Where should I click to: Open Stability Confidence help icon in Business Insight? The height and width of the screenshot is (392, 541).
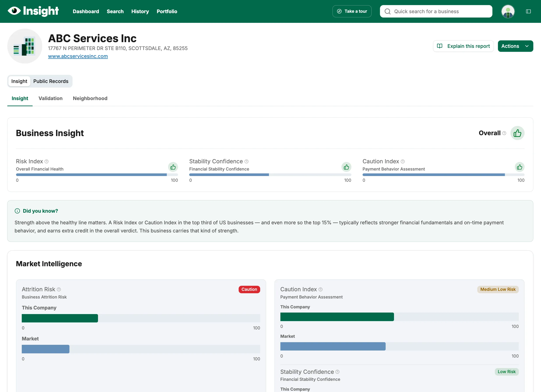247,162
